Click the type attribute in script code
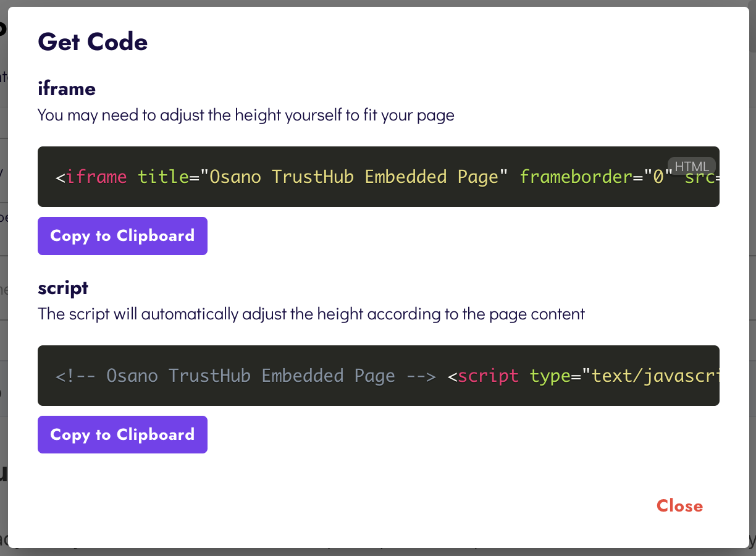 [550, 376]
